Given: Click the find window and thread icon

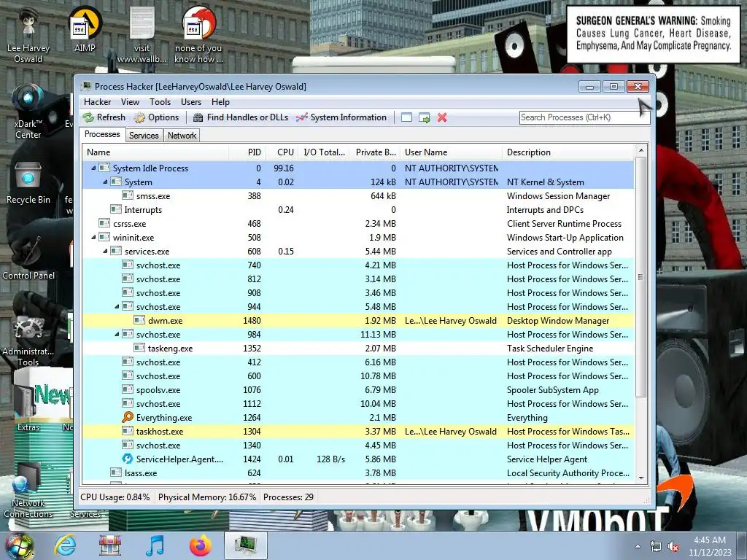Looking at the screenshot, I should [424, 117].
